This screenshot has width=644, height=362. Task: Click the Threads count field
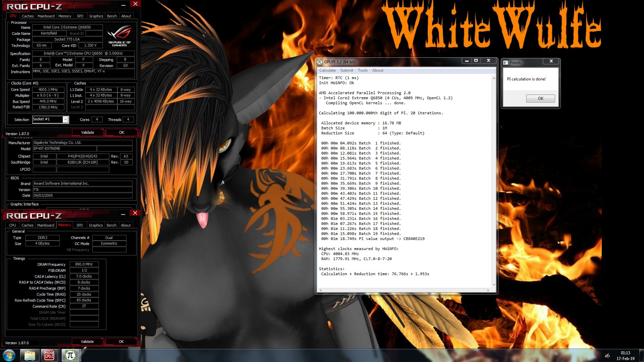coord(128,119)
